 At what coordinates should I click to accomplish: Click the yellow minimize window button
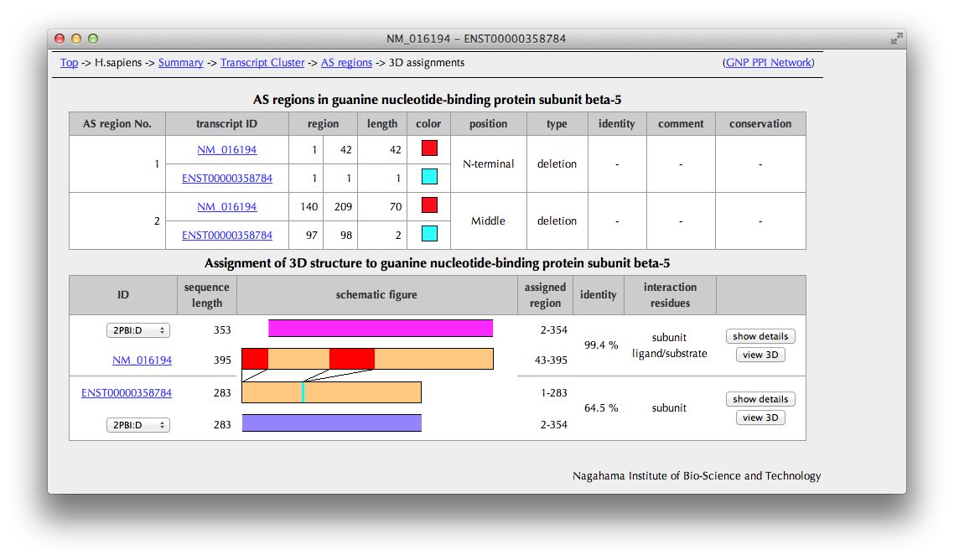[x=76, y=39]
